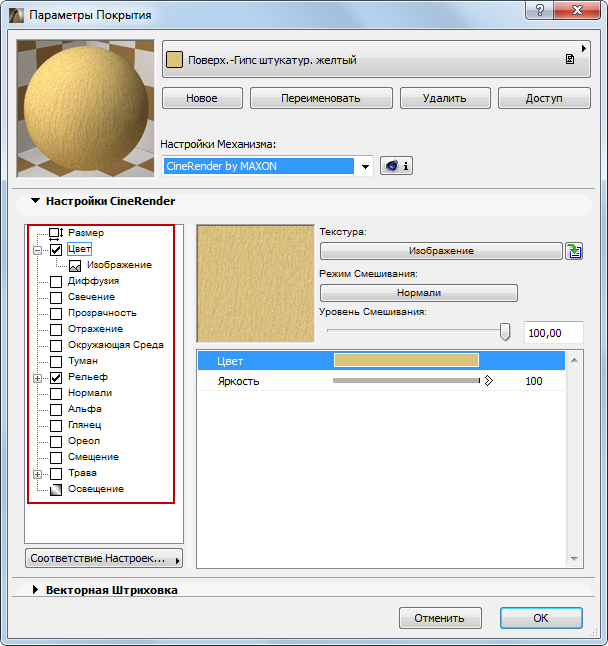Open the Нормали blend mode dropdown
The width and height of the screenshot is (608, 646).
[x=419, y=293]
